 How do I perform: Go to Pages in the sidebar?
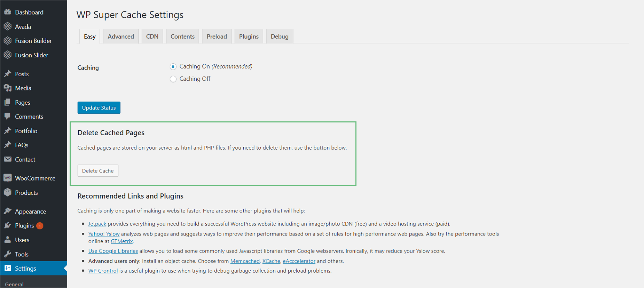pos(23,103)
